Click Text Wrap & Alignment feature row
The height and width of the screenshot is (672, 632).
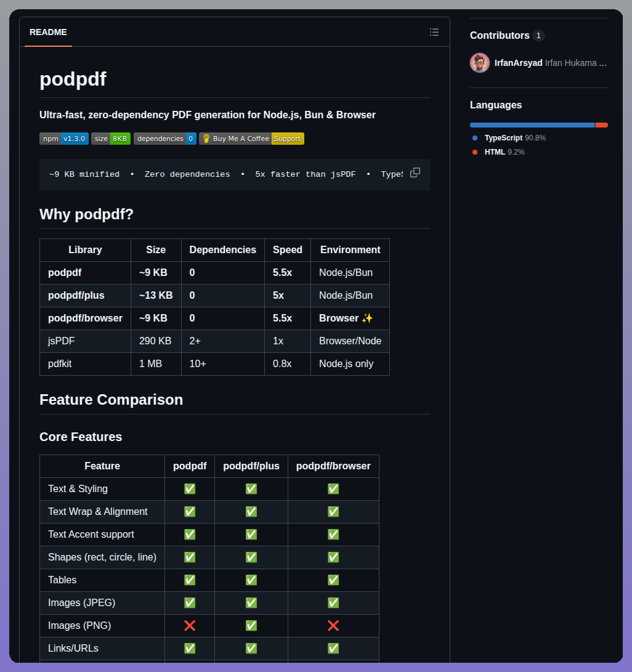click(209, 512)
